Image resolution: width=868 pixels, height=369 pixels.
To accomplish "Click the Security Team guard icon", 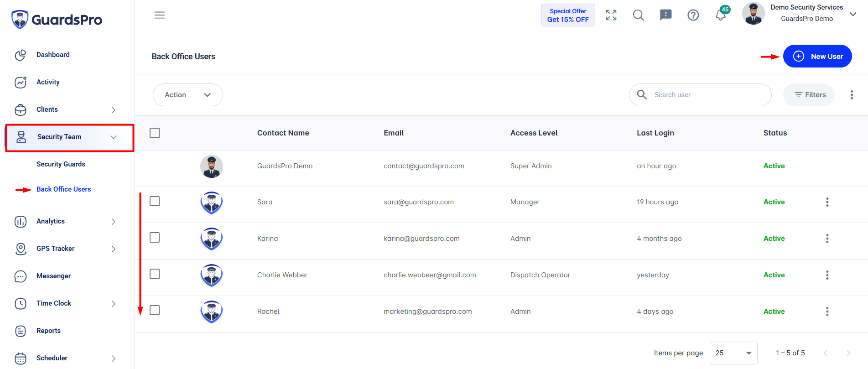I will [21, 137].
